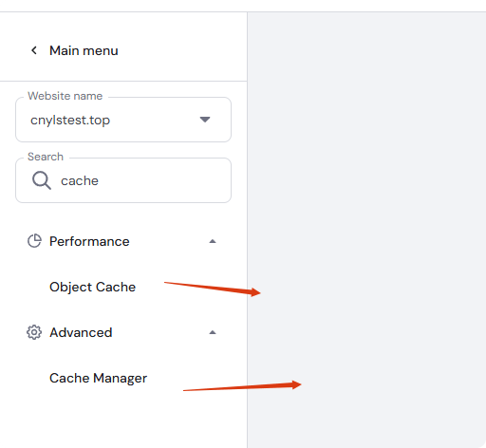This screenshot has width=486, height=448.
Task: Open Object Cache settings
Action: (92, 287)
